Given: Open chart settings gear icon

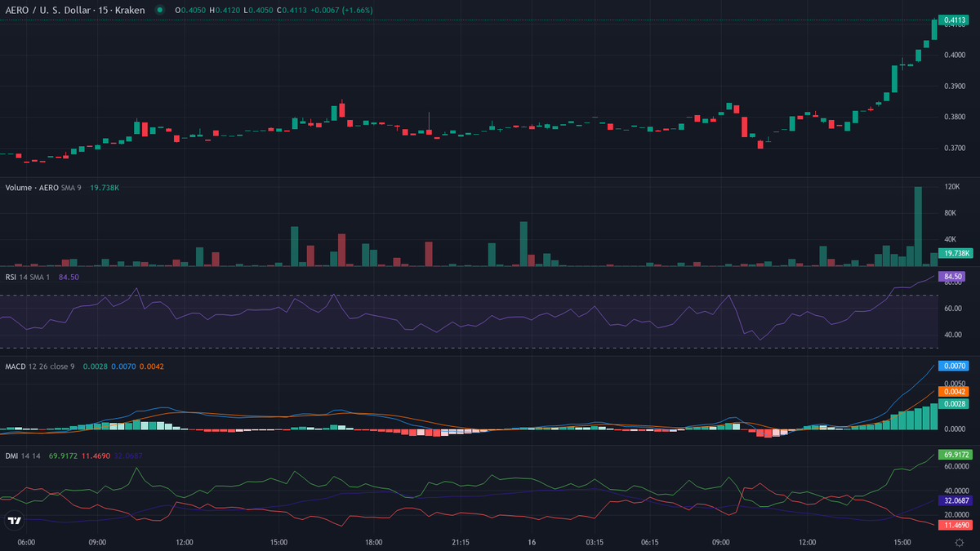Looking at the screenshot, I should tap(959, 542).
